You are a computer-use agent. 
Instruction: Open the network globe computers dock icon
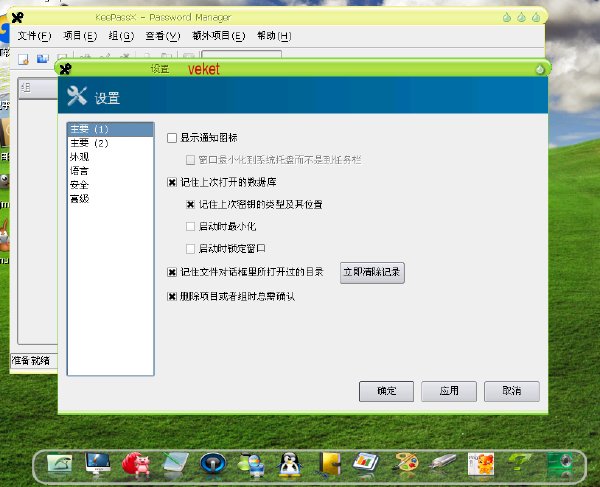coord(251,464)
